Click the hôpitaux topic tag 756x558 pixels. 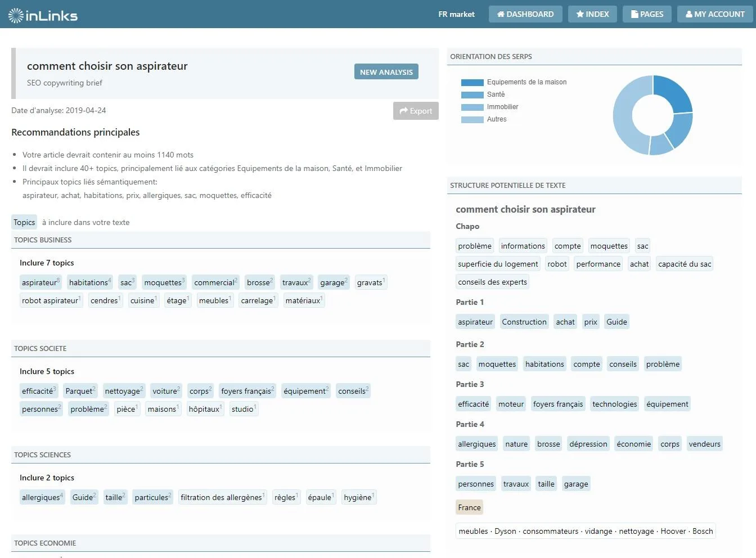(x=205, y=409)
